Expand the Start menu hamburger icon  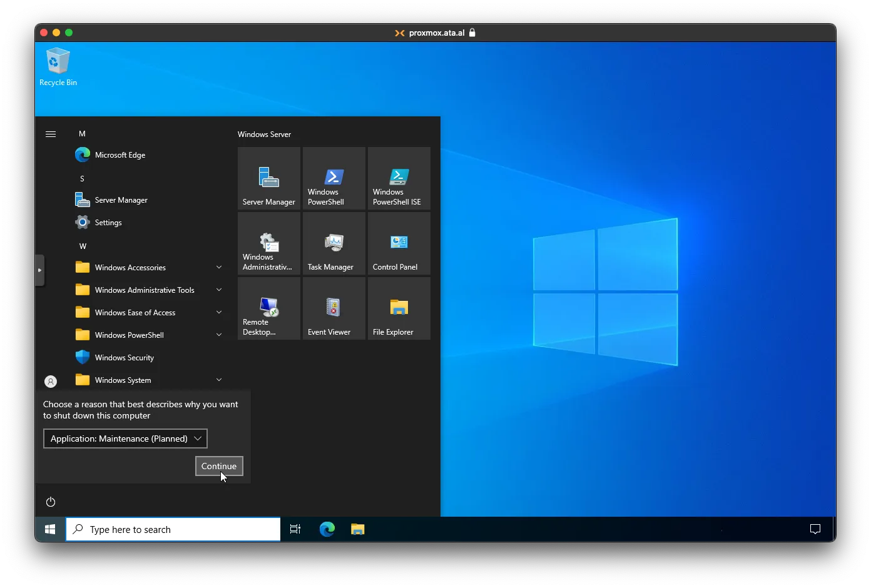pos(51,134)
